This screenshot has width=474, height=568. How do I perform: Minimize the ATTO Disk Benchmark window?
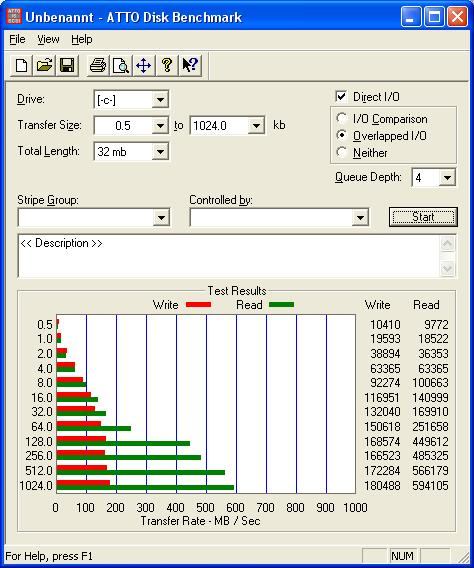pos(411,17)
